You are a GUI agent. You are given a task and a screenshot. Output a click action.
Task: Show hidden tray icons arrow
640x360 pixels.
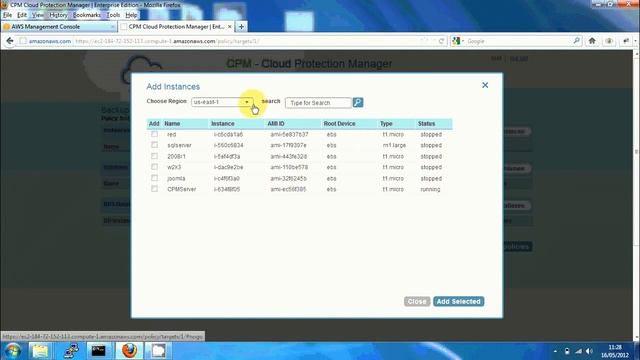(x=555, y=351)
